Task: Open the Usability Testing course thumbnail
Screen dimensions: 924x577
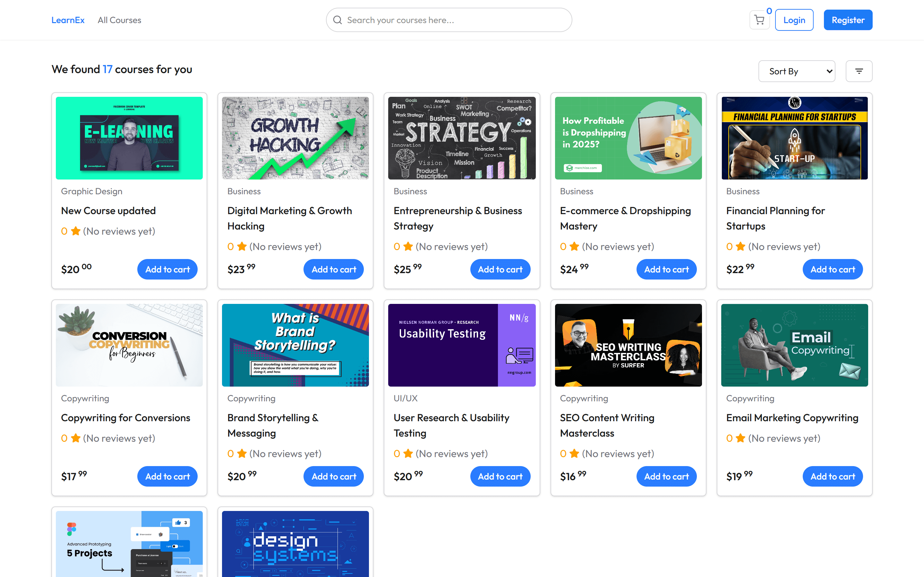Action: (462, 345)
